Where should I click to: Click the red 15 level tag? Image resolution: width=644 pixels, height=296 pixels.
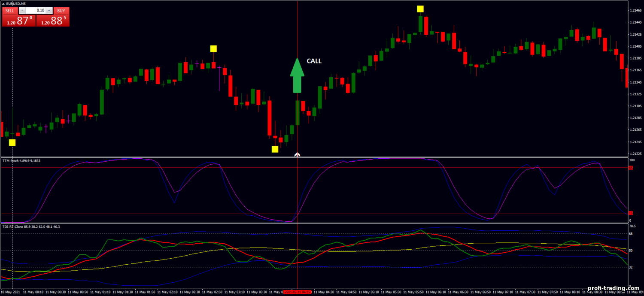[x=630, y=213]
